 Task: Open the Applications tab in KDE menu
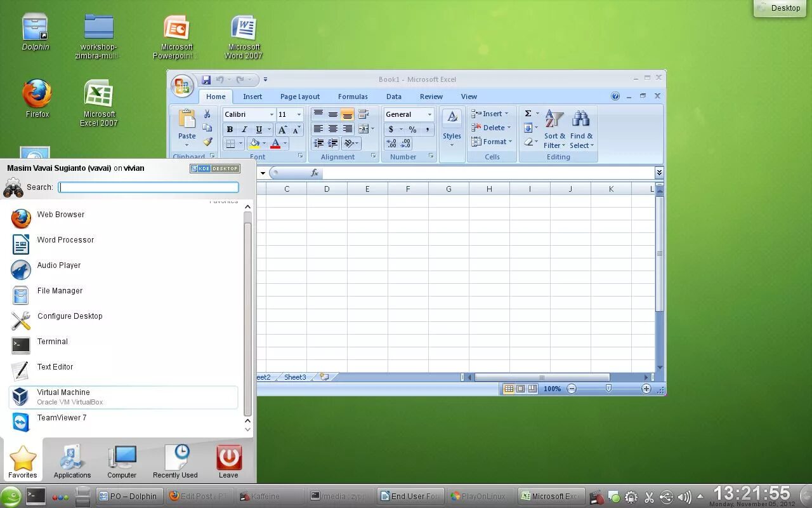click(x=72, y=461)
